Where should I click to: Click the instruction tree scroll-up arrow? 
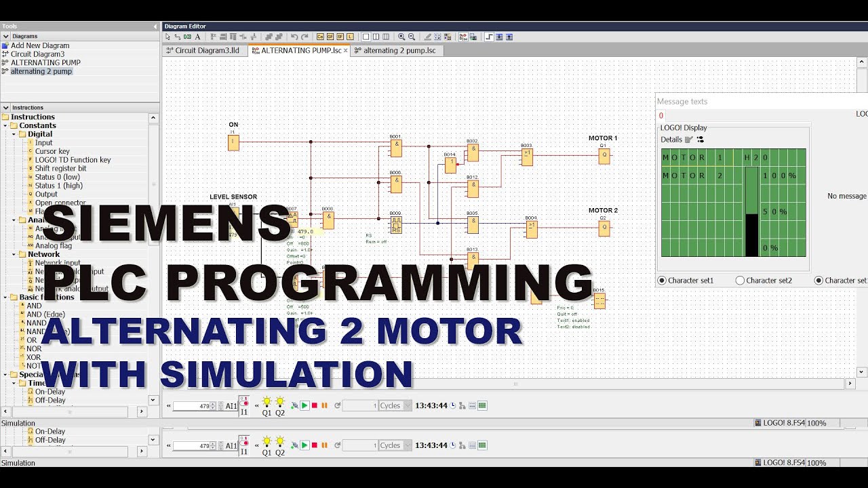[x=153, y=117]
